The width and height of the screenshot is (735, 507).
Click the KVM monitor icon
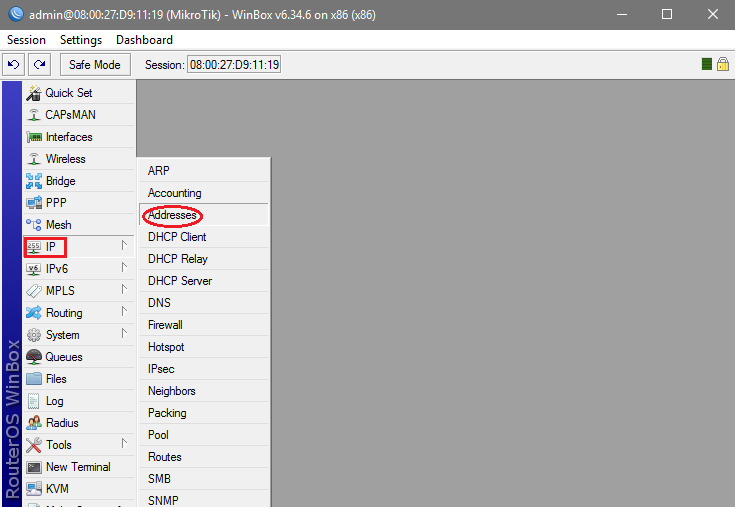[34, 489]
